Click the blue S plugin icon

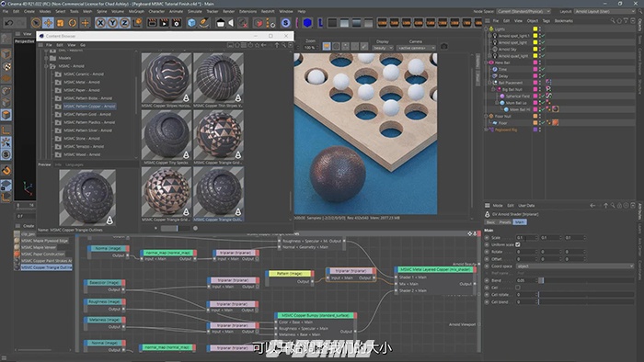[x=285, y=23]
